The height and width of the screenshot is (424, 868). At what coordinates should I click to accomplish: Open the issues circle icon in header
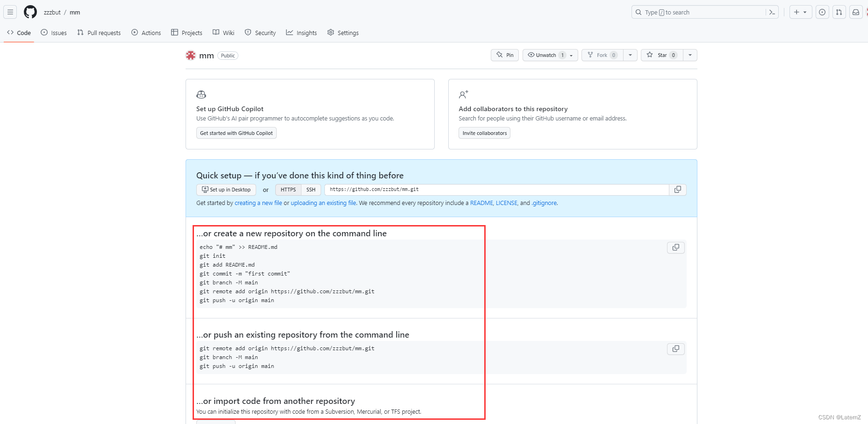tap(822, 12)
